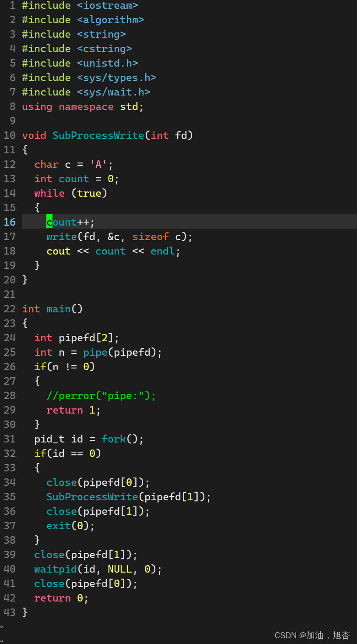Click 'void SubProcessWrite(int fd)' declaration
Screen dimensions: 357x644
pos(108,135)
